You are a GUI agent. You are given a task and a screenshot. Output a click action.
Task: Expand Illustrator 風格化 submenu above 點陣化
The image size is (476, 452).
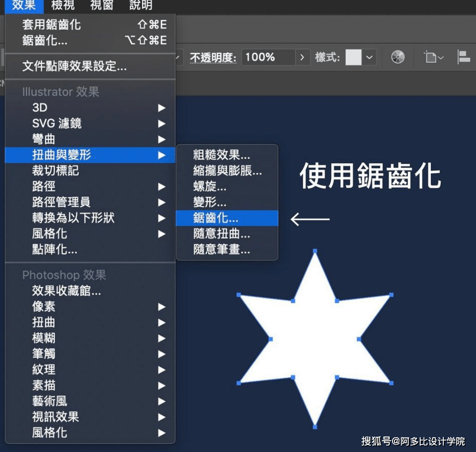(90, 234)
